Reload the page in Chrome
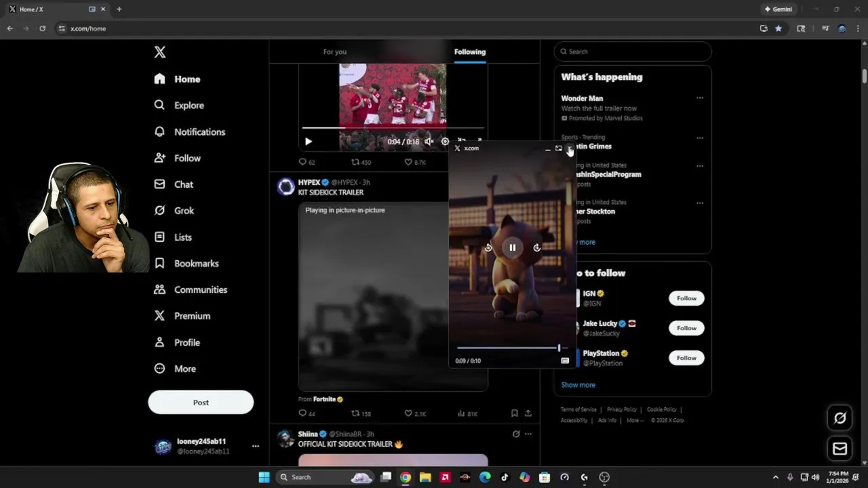Image resolution: width=868 pixels, height=488 pixels. (x=42, y=28)
